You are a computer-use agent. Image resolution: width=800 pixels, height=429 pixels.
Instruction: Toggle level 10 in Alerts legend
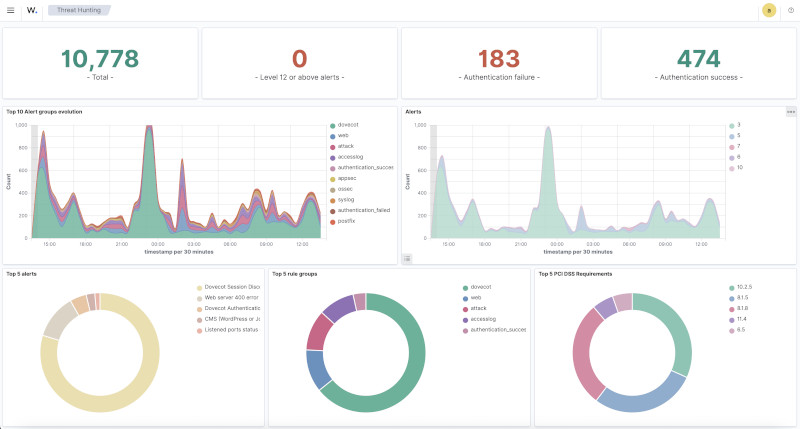point(739,168)
